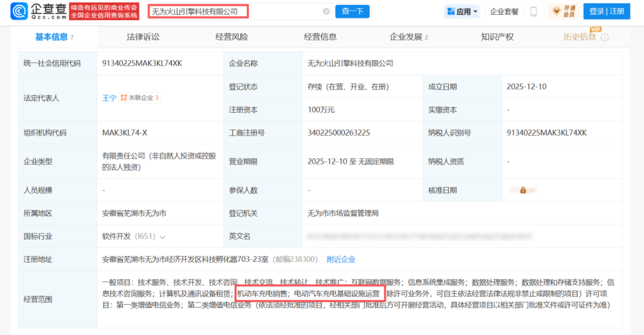The width and height of the screenshot is (644, 335).
Task: Select credit code 91340225MAK3KL74XK in first row
Action: (142, 63)
